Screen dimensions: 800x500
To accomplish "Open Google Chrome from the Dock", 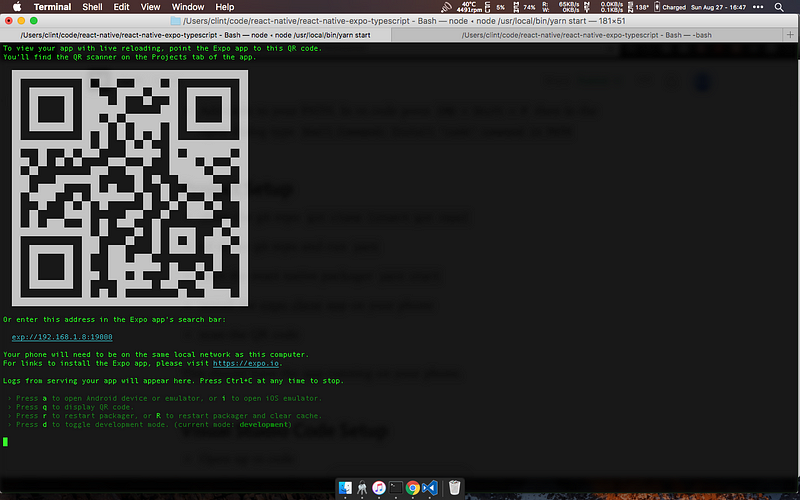I will click(x=412, y=488).
